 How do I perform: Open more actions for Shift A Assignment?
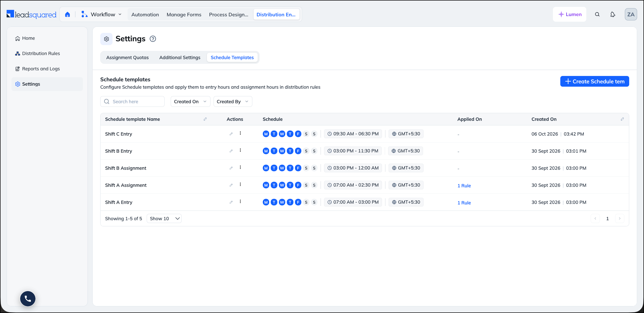(240, 185)
